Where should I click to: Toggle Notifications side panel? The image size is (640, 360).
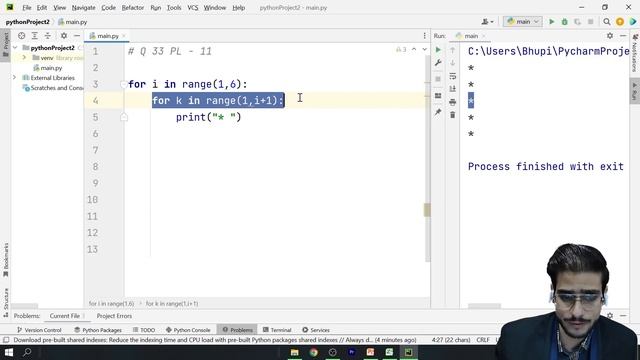(x=635, y=53)
